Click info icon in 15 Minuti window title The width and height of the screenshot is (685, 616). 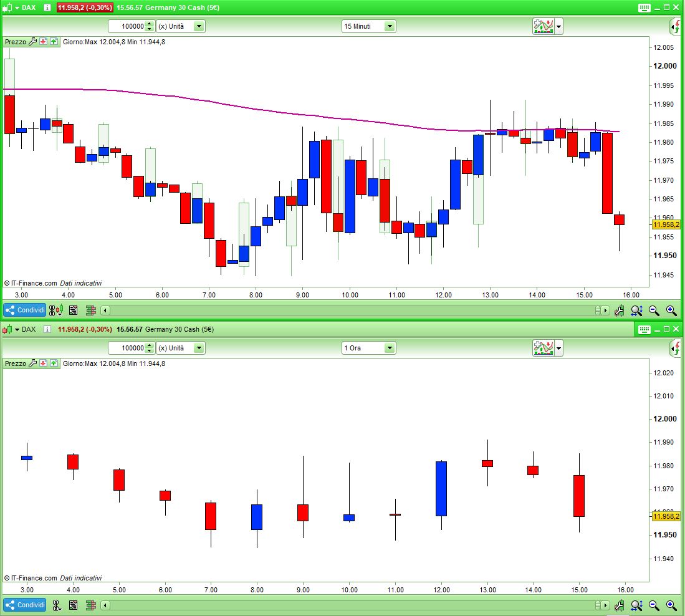point(47,7)
